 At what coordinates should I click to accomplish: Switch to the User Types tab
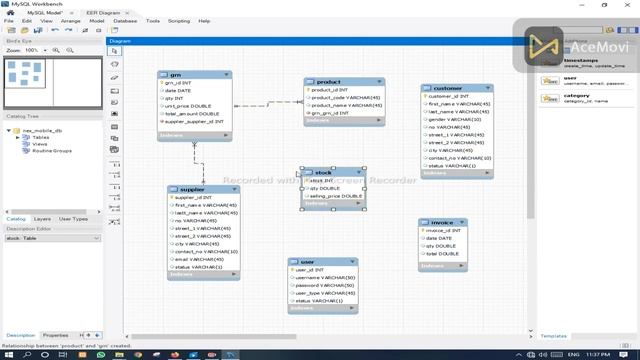point(73,219)
